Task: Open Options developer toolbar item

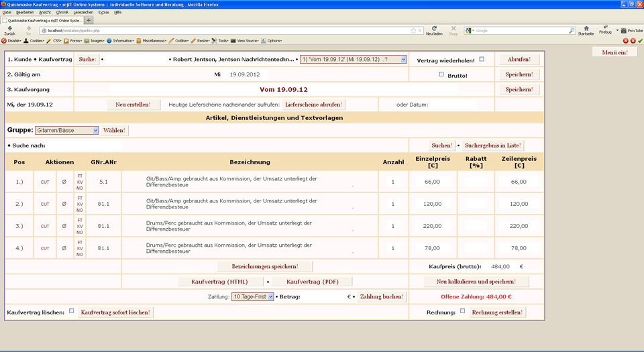Action: pyautogui.click(x=272, y=41)
